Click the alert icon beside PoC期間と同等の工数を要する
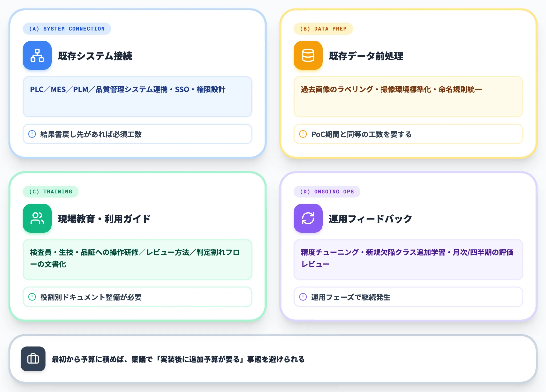The image size is (546, 392). [303, 134]
